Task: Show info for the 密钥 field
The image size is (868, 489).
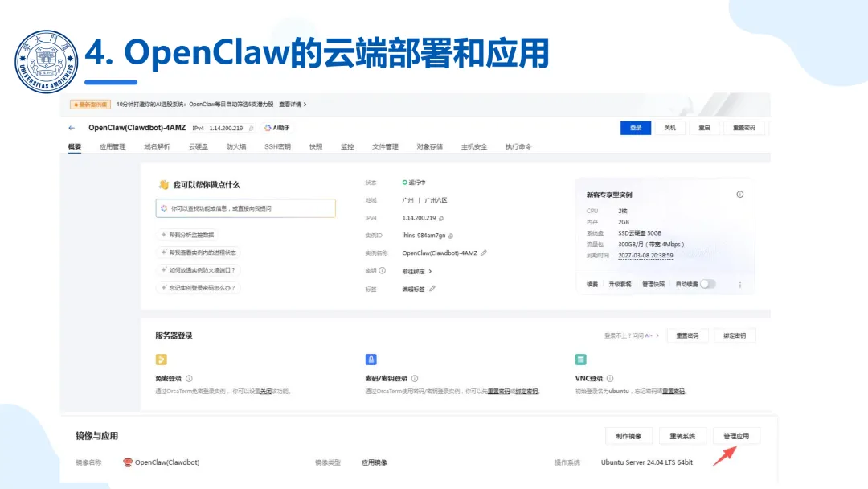Action: tap(382, 271)
